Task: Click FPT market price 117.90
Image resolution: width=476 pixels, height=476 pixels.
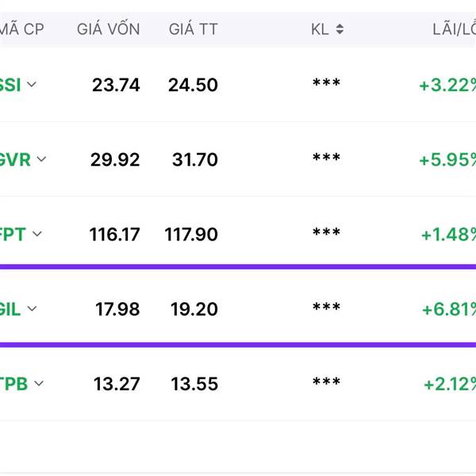Action: [191, 234]
